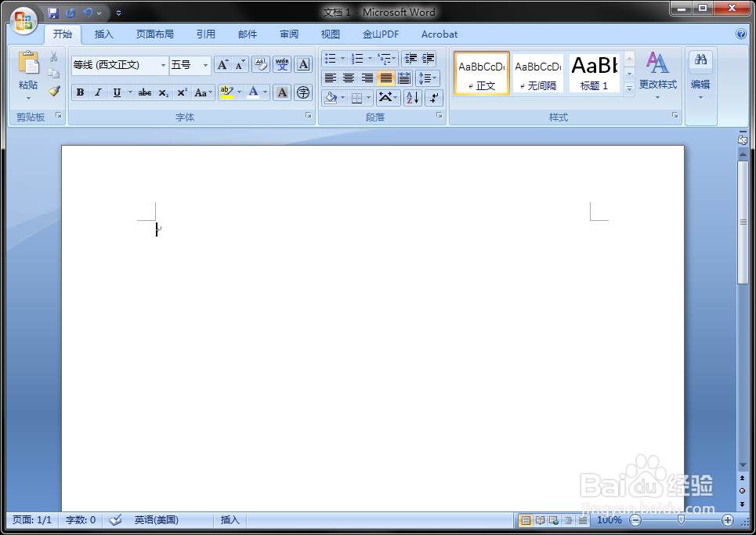Click the Help question mark icon
This screenshot has width=756, height=535.
click(741, 34)
